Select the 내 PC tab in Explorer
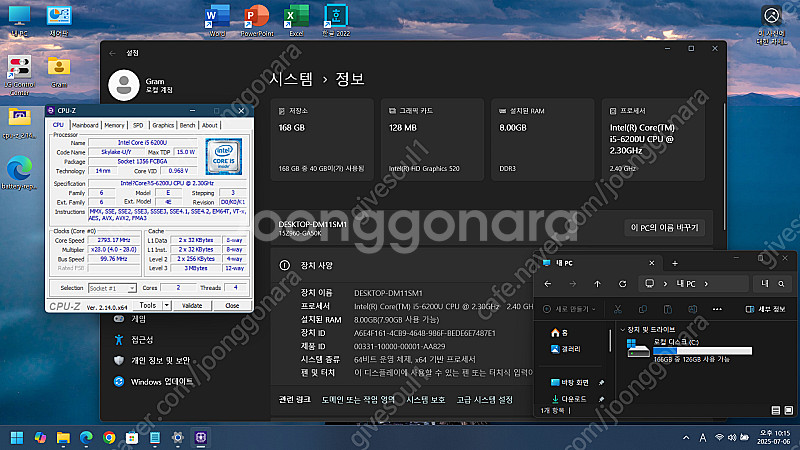800x450 pixels. point(600,263)
